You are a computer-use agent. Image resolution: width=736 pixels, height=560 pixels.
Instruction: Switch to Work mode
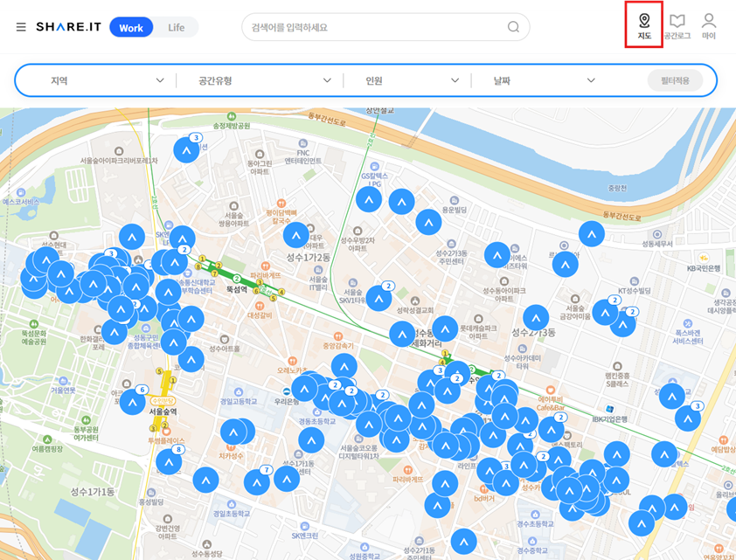pyautogui.click(x=131, y=28)
